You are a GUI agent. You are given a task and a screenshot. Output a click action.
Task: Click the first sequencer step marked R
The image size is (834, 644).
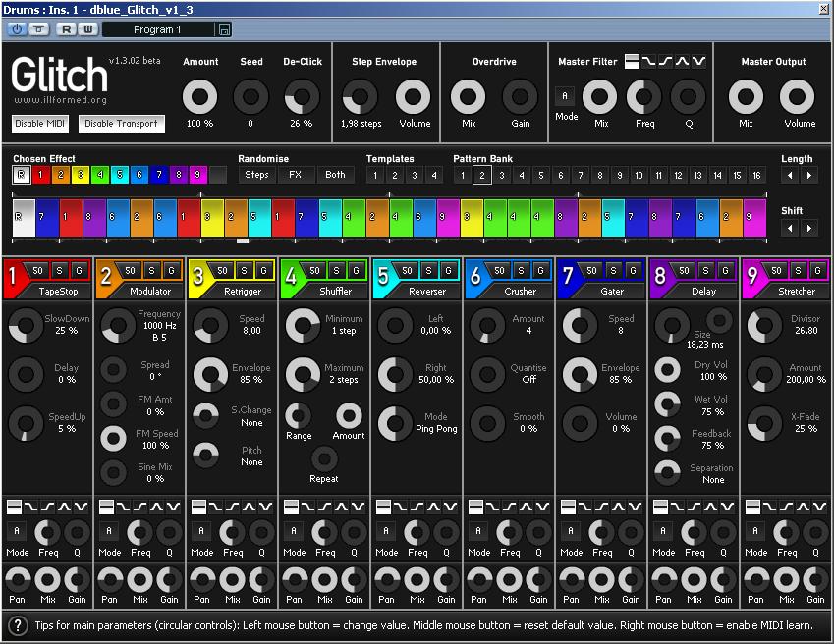click(x=24, y=218)
